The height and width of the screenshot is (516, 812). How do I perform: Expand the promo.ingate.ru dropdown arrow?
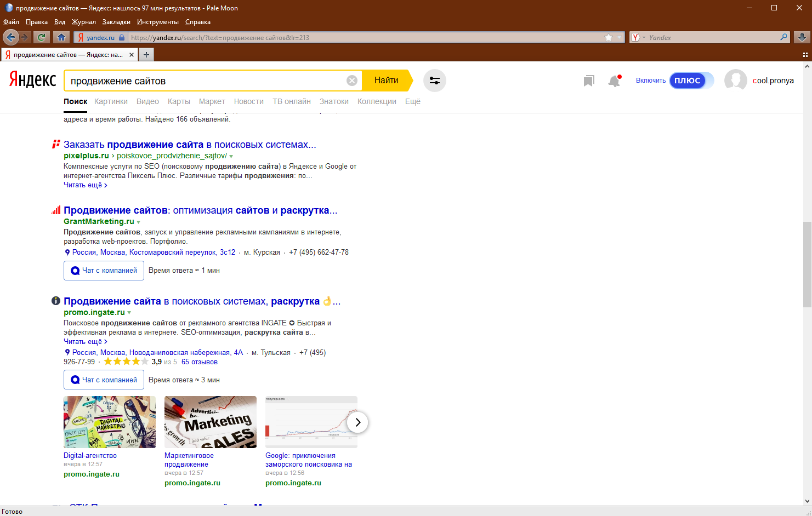tap(129, 313)
